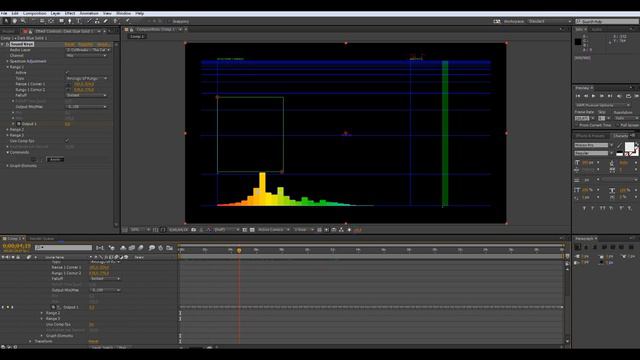Click the Apply button under Commands

coord(55,160)
